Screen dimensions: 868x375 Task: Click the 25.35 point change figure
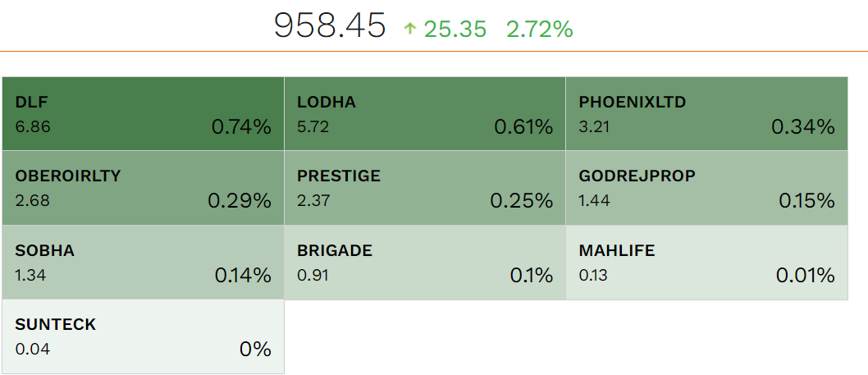(x=455, y=30)
